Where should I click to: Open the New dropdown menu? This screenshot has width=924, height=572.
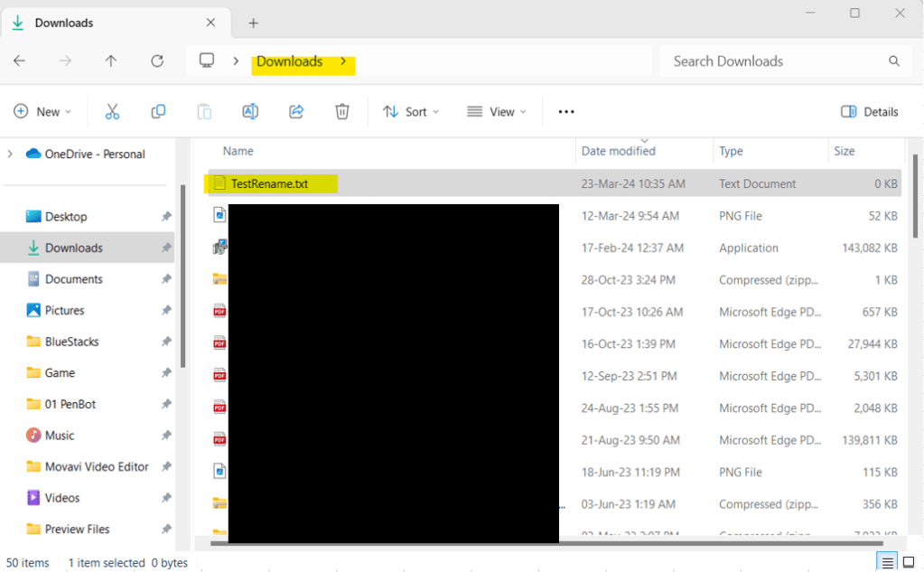(x=42, y=112)
